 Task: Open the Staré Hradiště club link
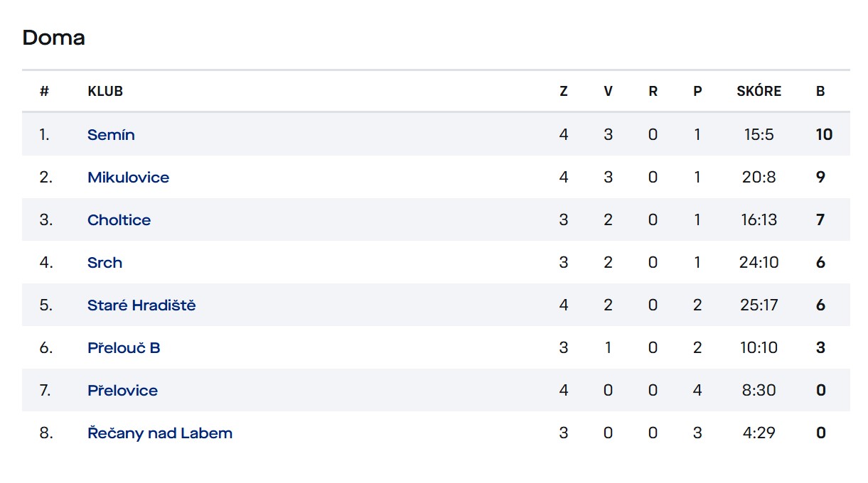pyautogui.click(x=141, y=305)
